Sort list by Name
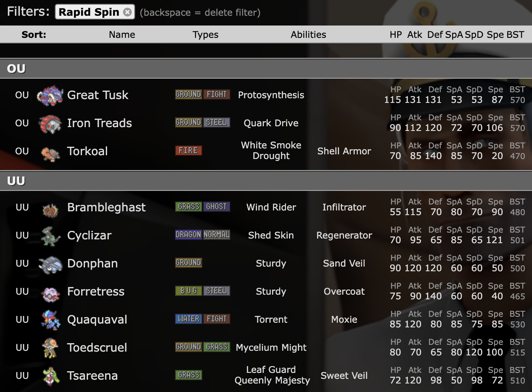 (122, 35)
